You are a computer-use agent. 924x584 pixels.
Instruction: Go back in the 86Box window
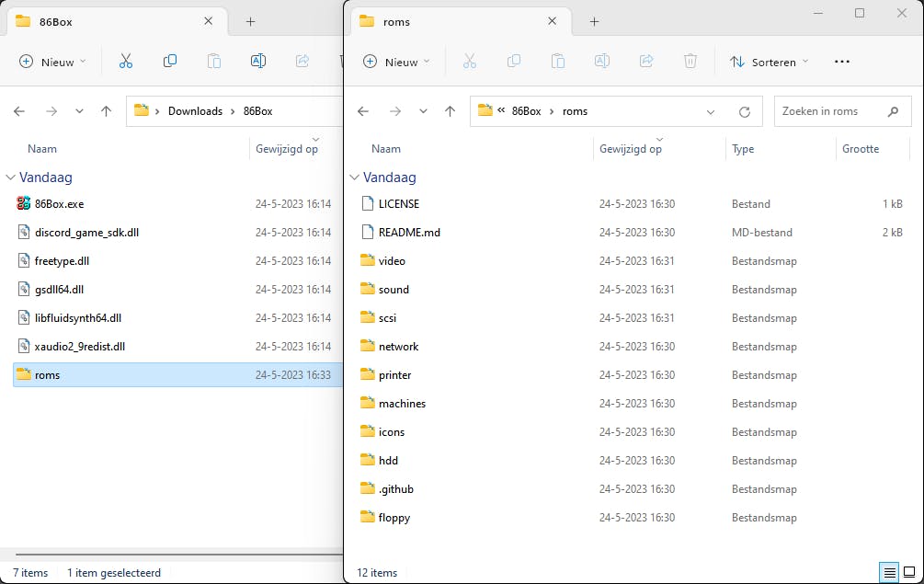click(19, 111)
